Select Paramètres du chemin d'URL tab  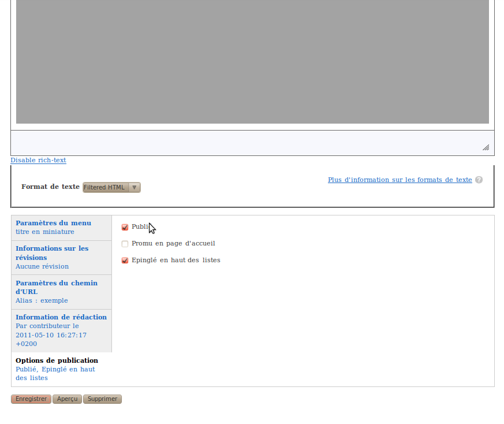click(x=56, y=287)
